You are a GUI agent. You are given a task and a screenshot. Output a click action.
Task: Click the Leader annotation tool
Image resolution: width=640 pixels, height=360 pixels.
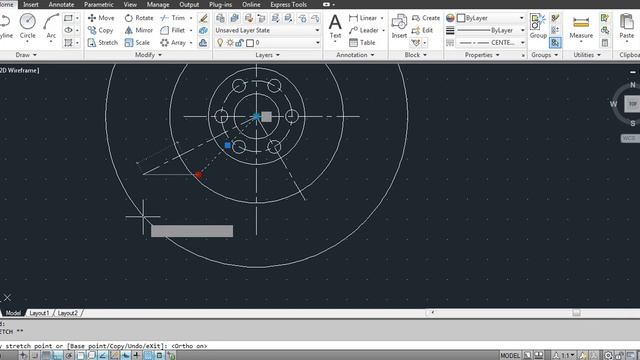364,30
